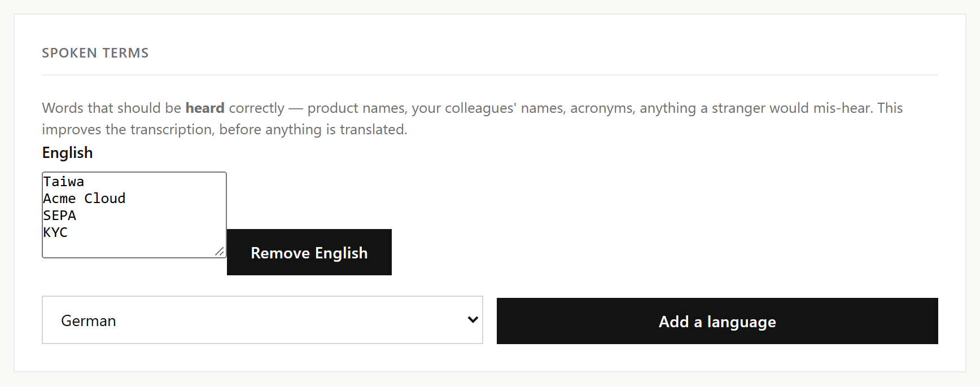The image size is (980, 387).
Task: Place cursor on the Taiwa line
Action: [x=64, y=182]
